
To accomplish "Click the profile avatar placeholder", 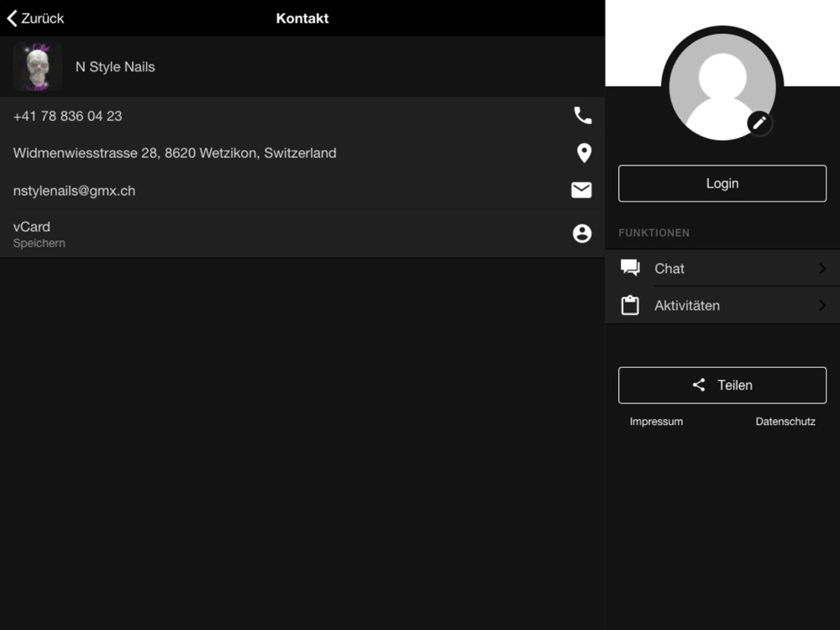I will [x=722, y=87].
